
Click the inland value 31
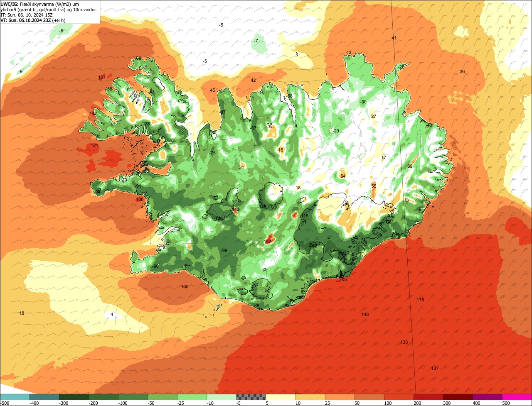241,167
